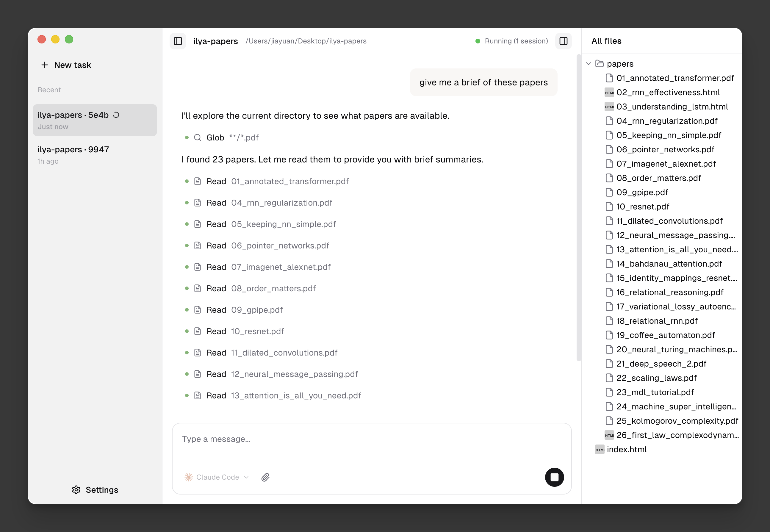Viewport: 770px width, 532px height.
Task: Click document icon beside Read 10_resnet.pdf
Action: [x=198, y=331]
